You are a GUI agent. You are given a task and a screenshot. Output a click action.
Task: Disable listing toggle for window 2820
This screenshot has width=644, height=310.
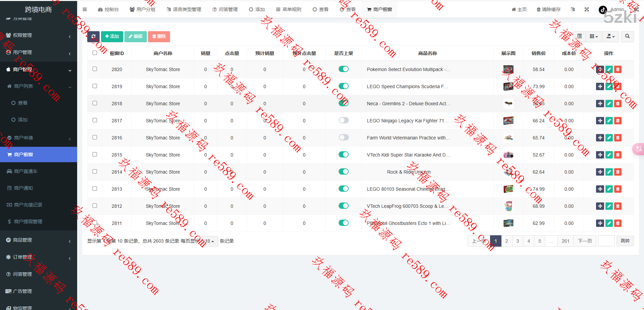343,69
